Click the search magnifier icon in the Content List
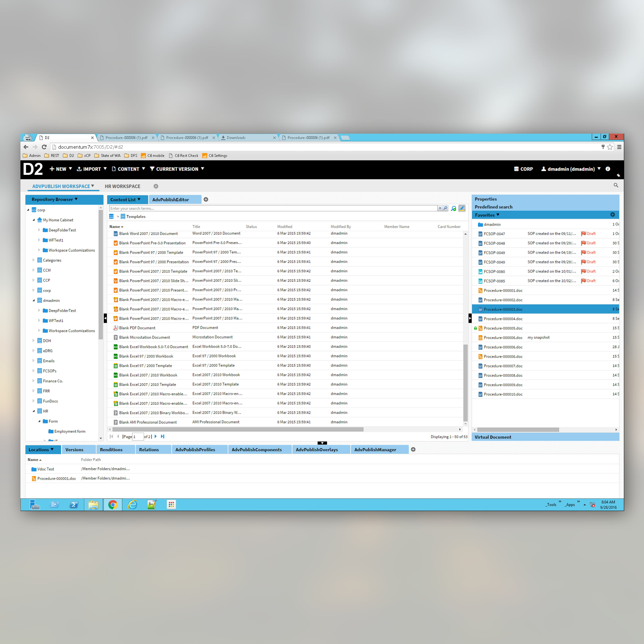The image size is (644, 644). coord(445,208)
